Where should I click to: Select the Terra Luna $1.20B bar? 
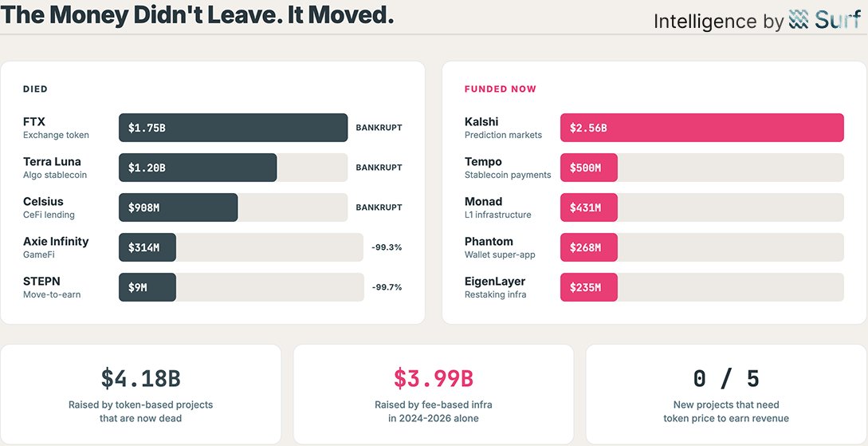(x=198, y=168)
